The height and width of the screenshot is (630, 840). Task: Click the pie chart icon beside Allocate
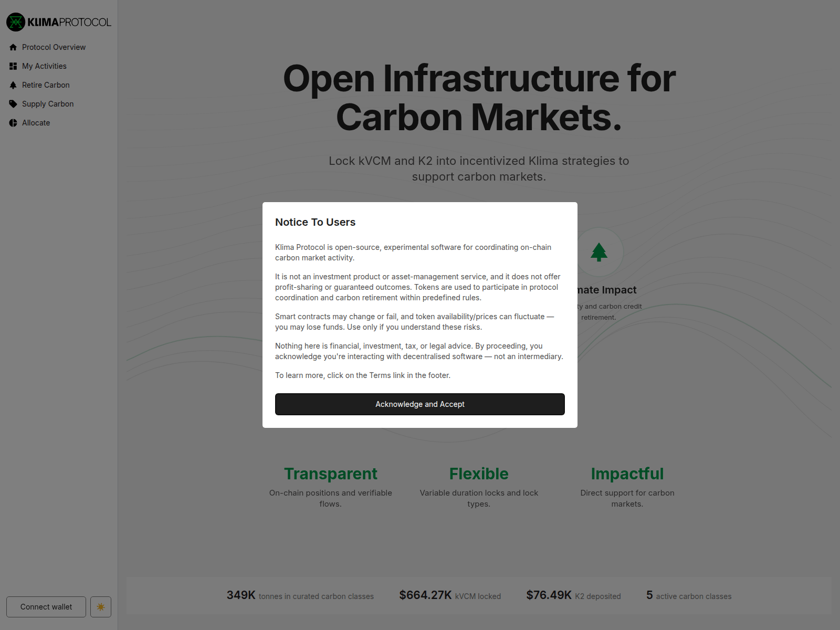(13, 123)
